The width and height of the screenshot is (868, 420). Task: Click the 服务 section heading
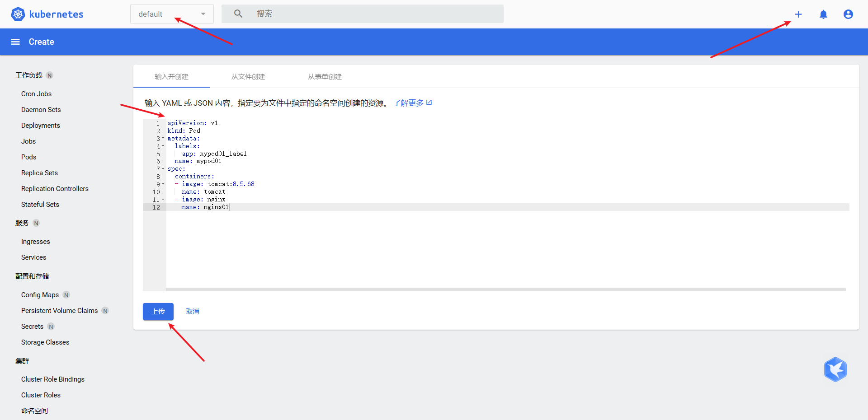[22, 223]
